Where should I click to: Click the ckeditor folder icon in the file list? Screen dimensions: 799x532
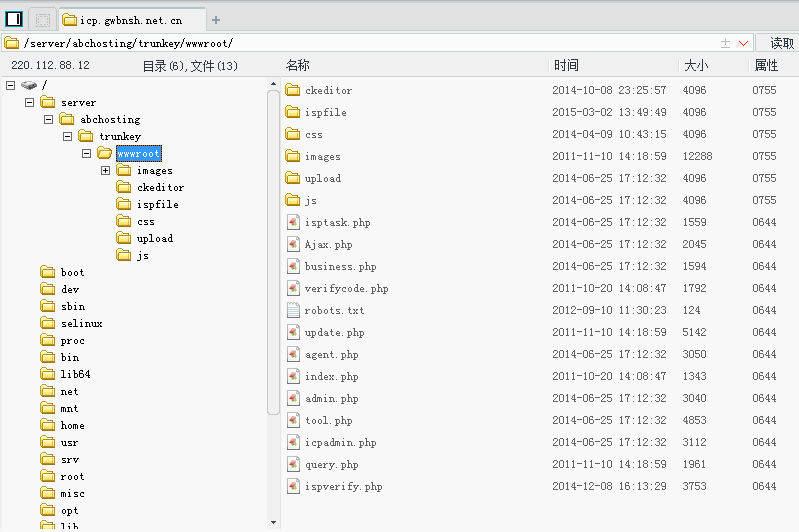292,90
